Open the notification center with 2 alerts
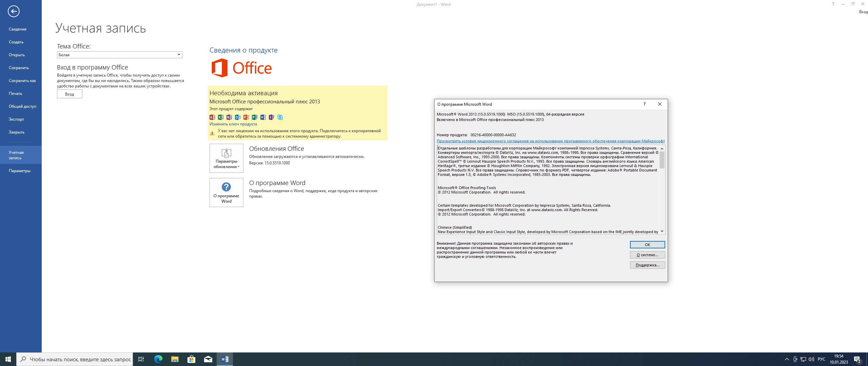Viewport: 868px width, 366px height. [858, 360]
